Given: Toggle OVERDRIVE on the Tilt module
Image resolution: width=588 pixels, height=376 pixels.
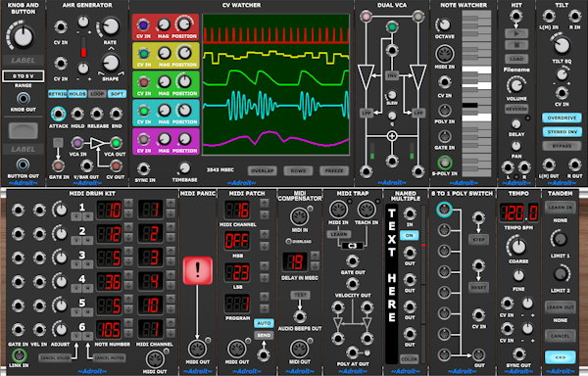Looking at the screenshot, I should [562, 117].
